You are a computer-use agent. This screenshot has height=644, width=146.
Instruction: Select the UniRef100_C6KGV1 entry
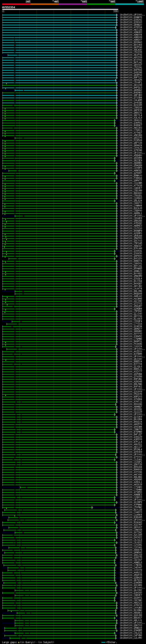pos(131,263)
